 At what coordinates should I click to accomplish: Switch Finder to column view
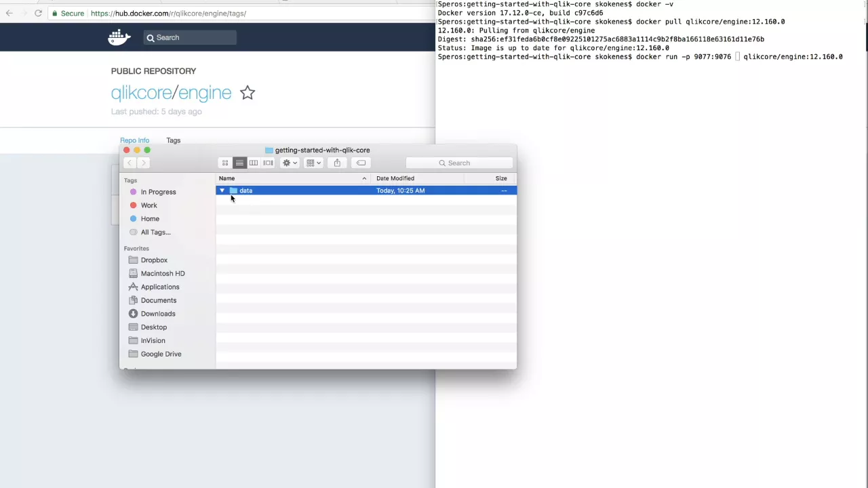[x=254, y=163]
